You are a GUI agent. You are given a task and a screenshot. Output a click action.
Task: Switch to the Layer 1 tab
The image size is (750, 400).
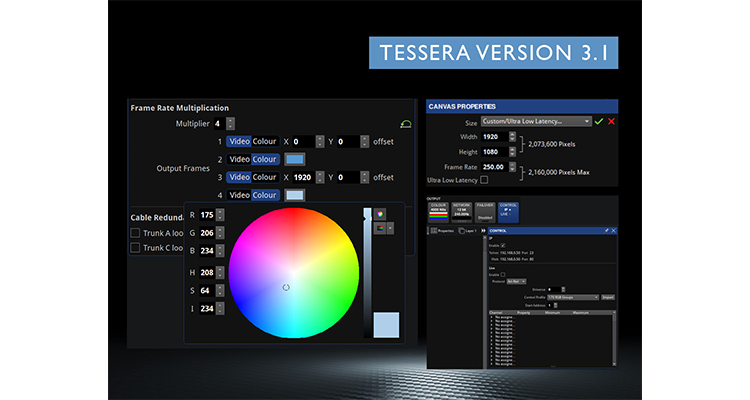click(468, 231)
